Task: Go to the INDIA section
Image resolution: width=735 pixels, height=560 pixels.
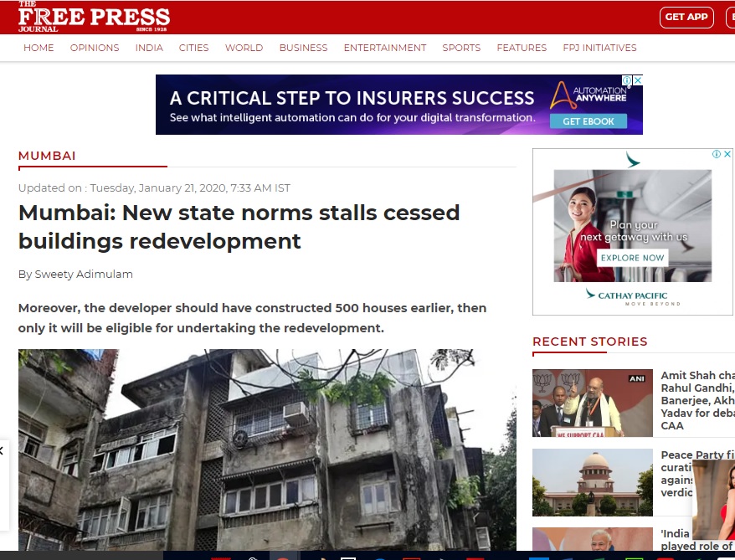Action: 149,48
